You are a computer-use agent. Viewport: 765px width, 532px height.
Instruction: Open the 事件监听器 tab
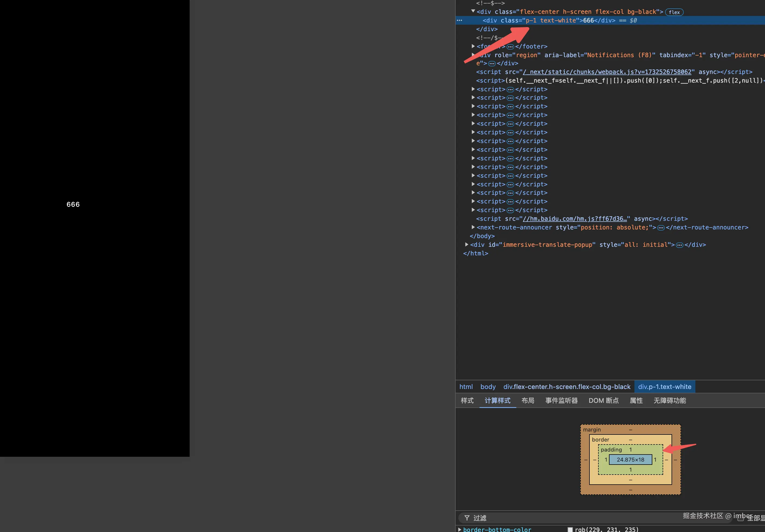pos(561,400)
